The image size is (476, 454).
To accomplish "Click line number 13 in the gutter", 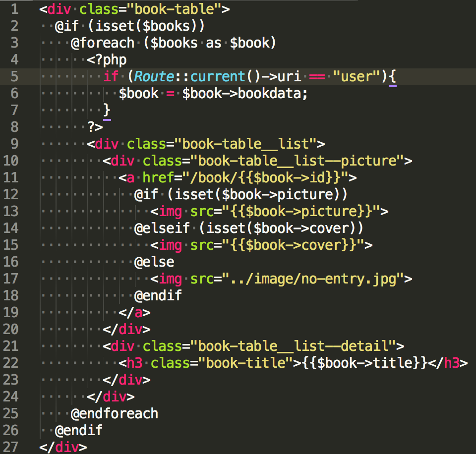I will 11,211.
